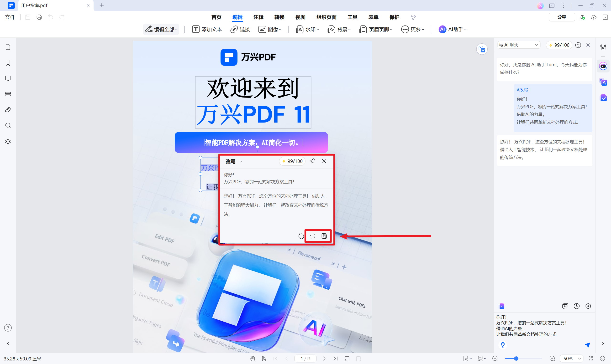Screen dimensions: 611x364
Task: Open chat history clock icon
Action: pos(576,306)
